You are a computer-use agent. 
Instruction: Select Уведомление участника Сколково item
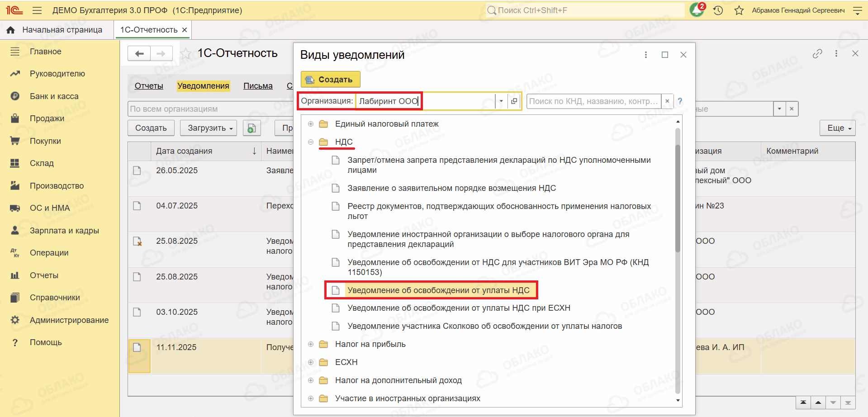[x=484, y=326]
